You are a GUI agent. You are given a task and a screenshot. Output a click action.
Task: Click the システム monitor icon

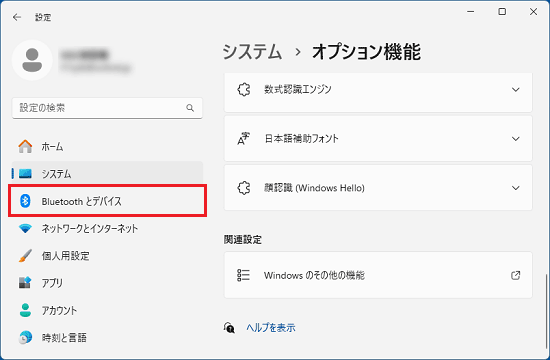[25, 174]
